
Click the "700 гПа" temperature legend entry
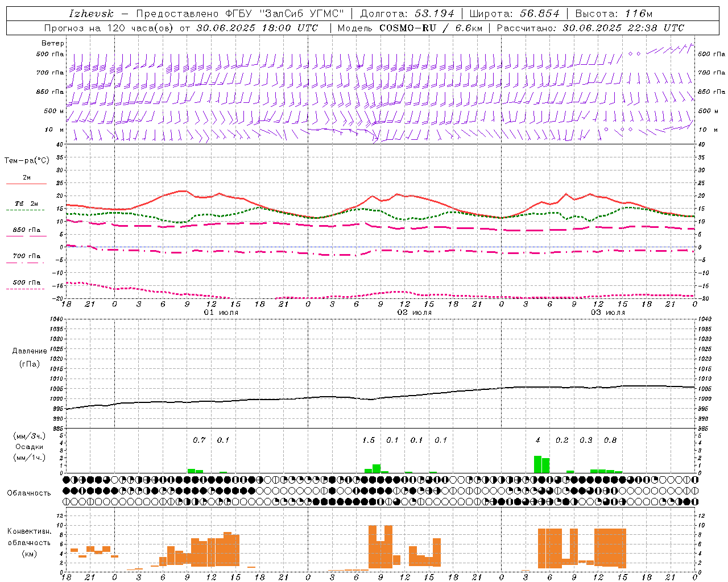[x=27, y=256]
